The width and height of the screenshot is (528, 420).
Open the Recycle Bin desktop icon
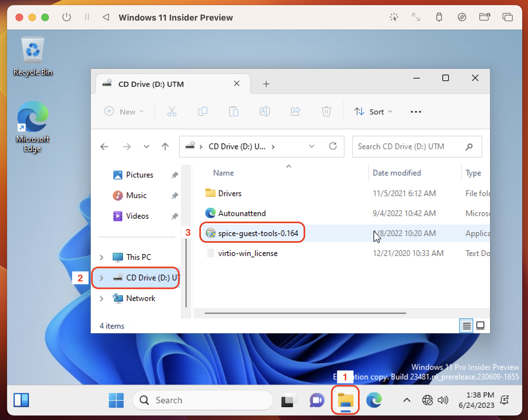33,56
